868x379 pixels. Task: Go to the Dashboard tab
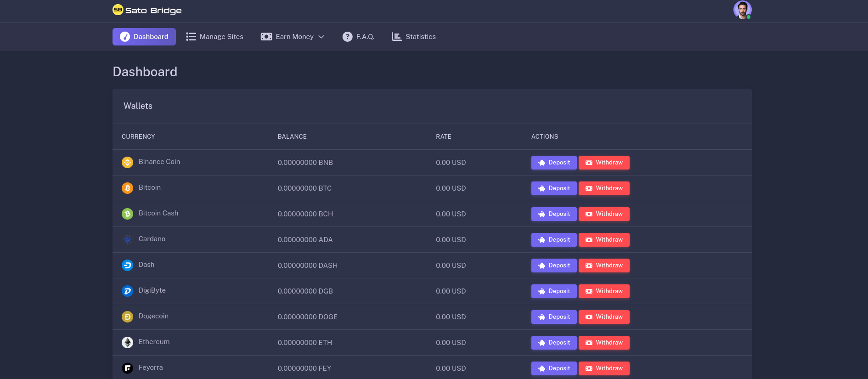tap(144, 37)
